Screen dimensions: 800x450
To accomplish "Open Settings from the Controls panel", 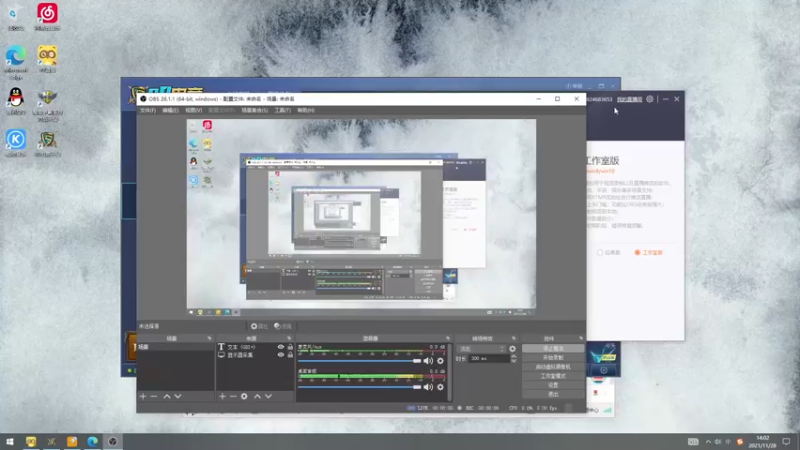I will (553, 386).
